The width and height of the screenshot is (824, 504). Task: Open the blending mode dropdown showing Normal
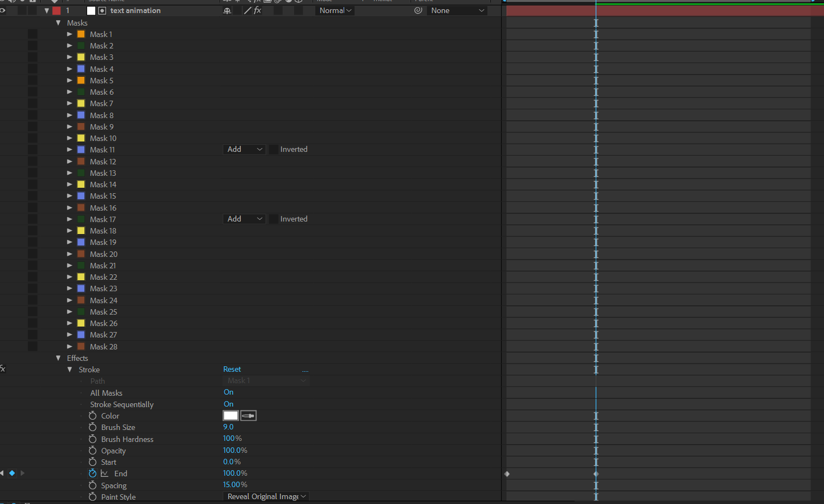335,10
